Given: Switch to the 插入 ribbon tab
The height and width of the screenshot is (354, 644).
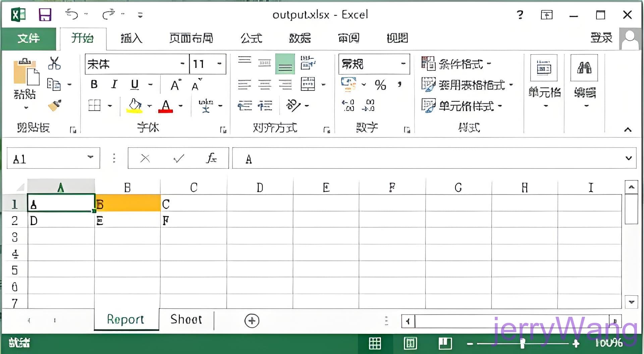Looking at the screenshot, I should 131,38.
